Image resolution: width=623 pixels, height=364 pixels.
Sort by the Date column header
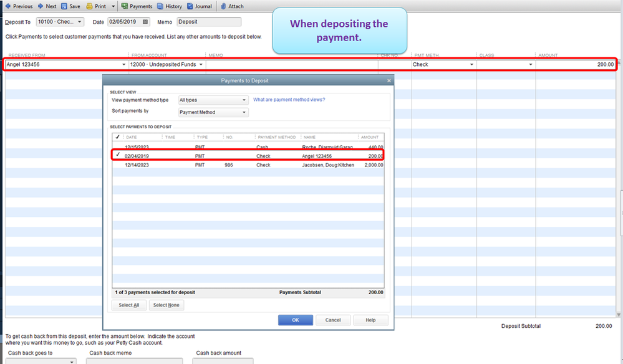132,137
